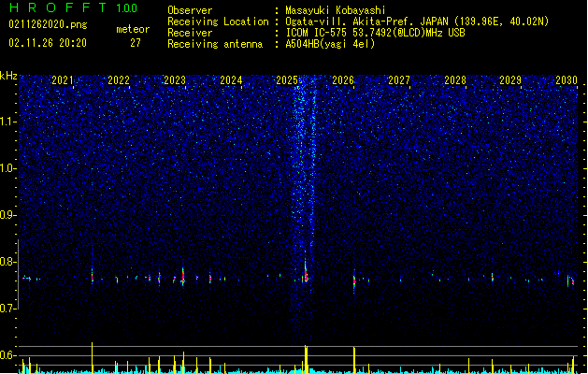
Task: Click the 1.0 kHz axis label
Action: (x=8, y=168)
